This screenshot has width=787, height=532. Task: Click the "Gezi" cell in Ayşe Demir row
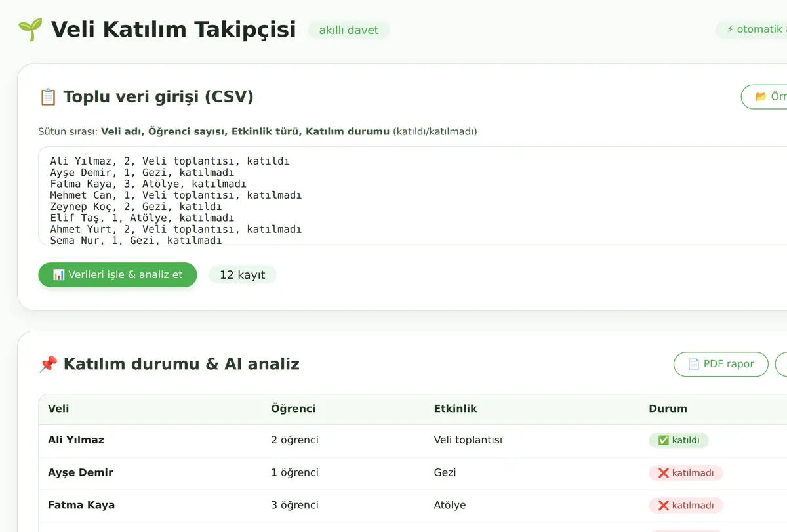pyautogui.click(x=445, y=473)
